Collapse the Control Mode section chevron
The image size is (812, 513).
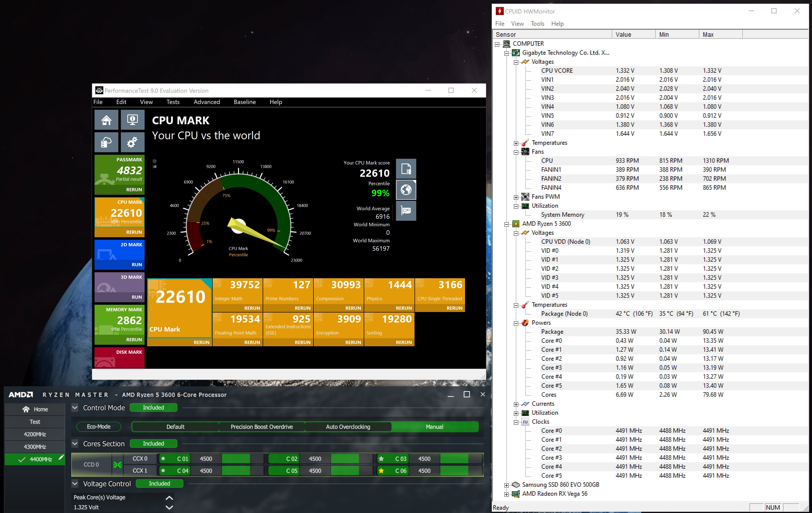[x=75, y=407]
